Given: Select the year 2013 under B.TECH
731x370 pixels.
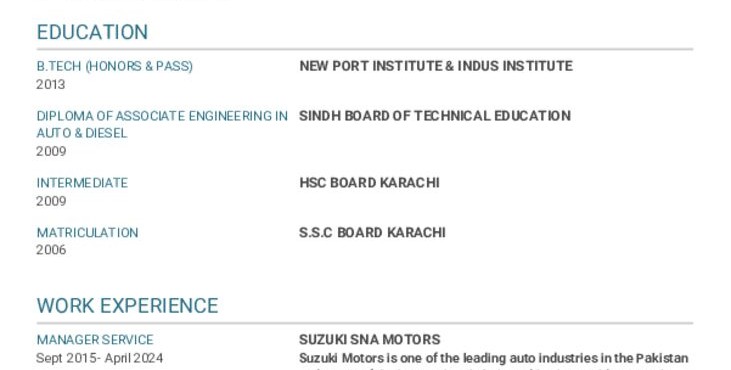Looking at the screenshot, I should 51,84.
